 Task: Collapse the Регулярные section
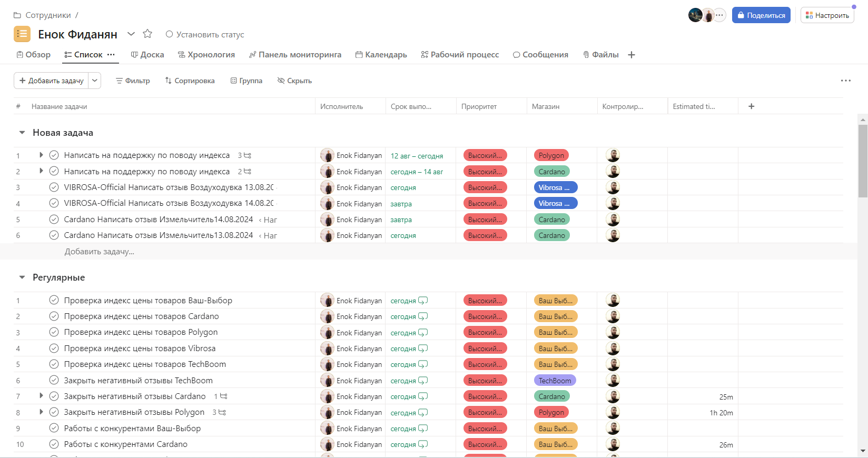tap(22, 277)
